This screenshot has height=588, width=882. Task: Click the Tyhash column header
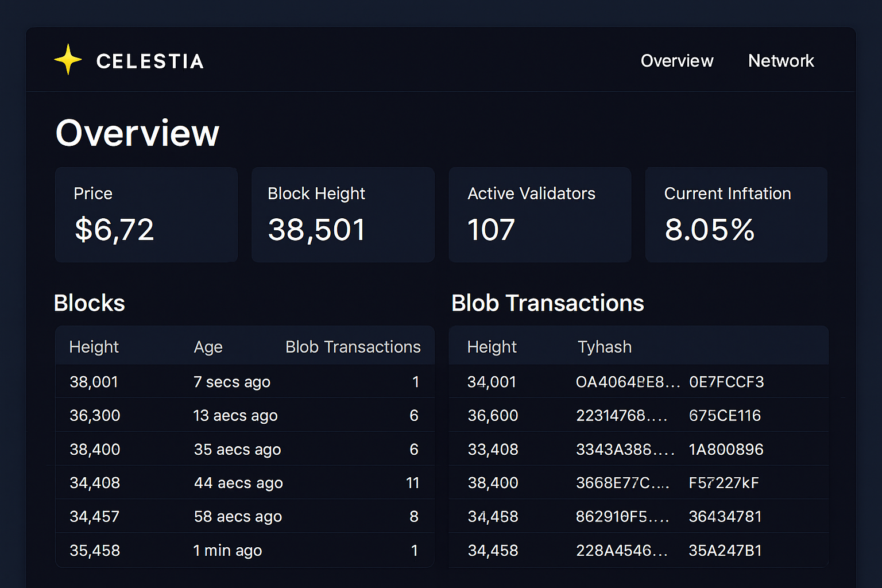[x=604, y=346]
